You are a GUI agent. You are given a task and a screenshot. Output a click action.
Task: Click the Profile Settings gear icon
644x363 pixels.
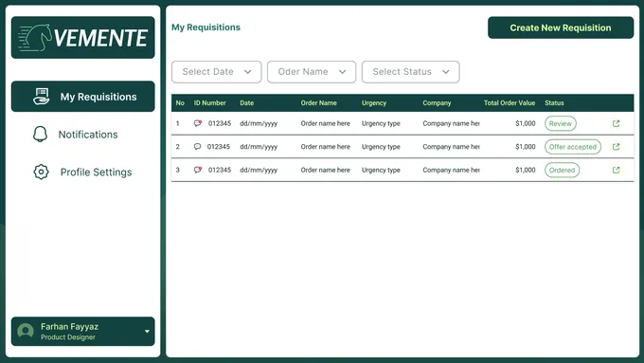41,172
